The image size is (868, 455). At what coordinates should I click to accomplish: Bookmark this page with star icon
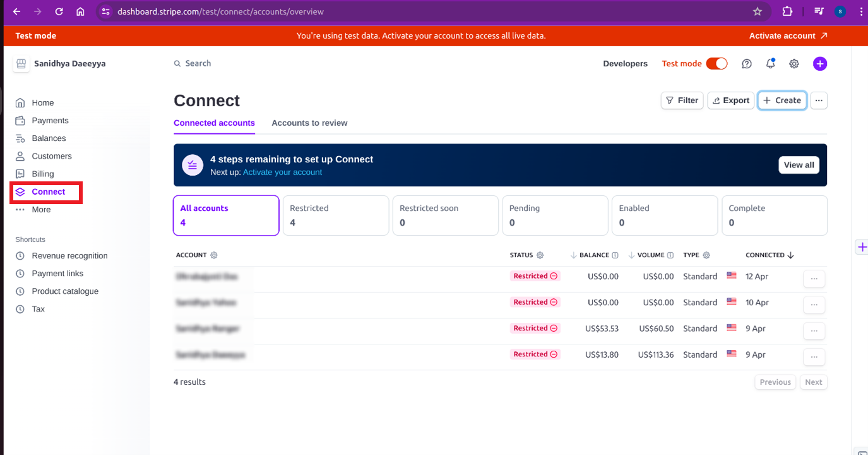pyautogui.click(x=758, y=11)
